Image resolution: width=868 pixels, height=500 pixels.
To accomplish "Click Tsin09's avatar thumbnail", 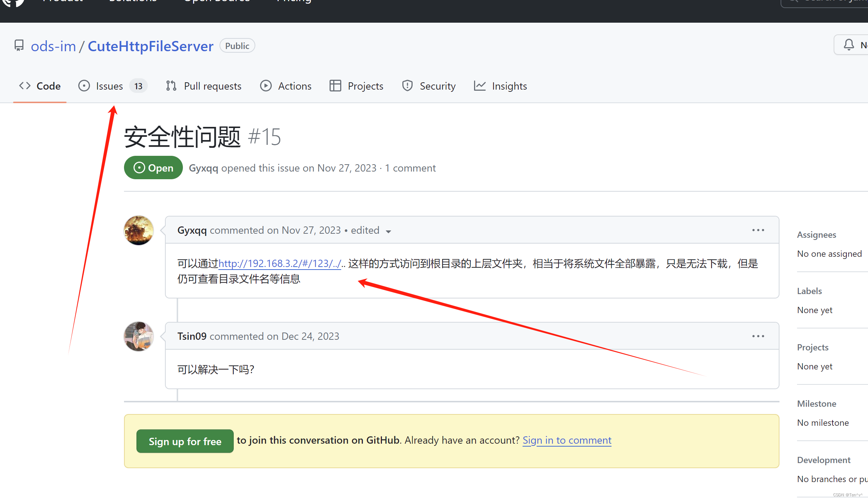I will 139,337.
